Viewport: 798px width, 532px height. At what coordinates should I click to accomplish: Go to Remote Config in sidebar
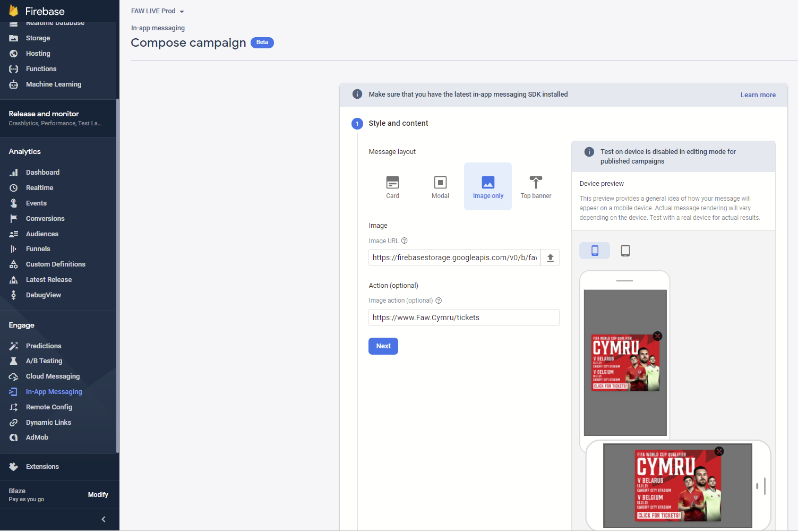pyautogui.click(x=49, y=407)
